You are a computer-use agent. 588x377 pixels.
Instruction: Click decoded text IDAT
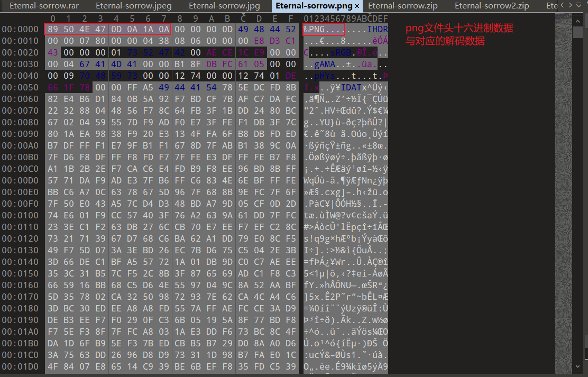click(351, 87)
